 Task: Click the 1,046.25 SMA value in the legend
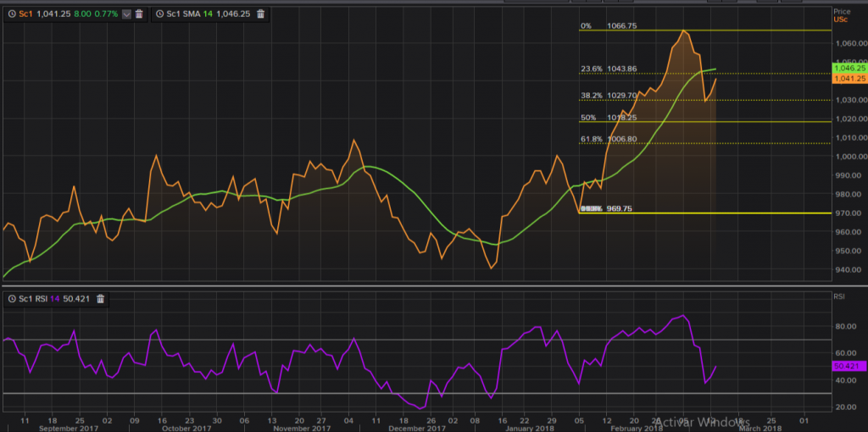231,14
